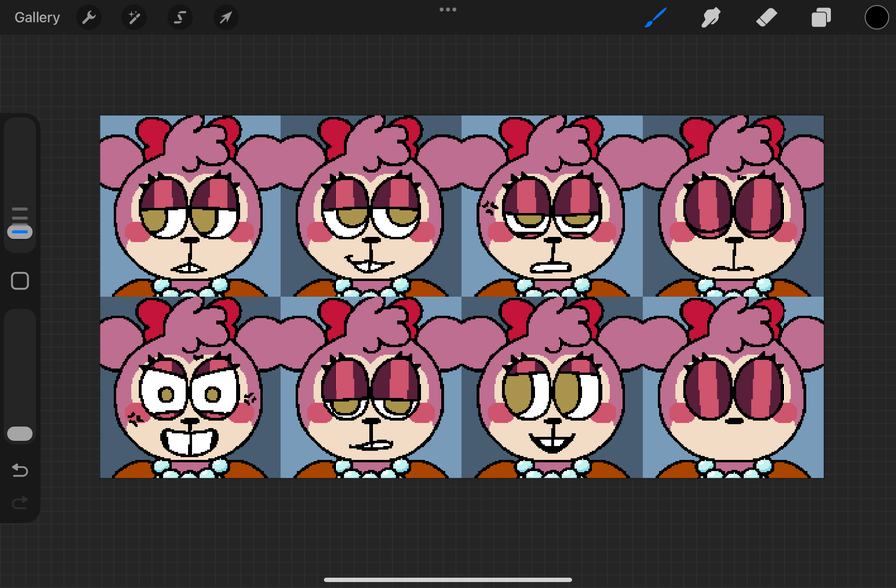
Task: Click the brush opacity slider handle
Action: (20, 434)
